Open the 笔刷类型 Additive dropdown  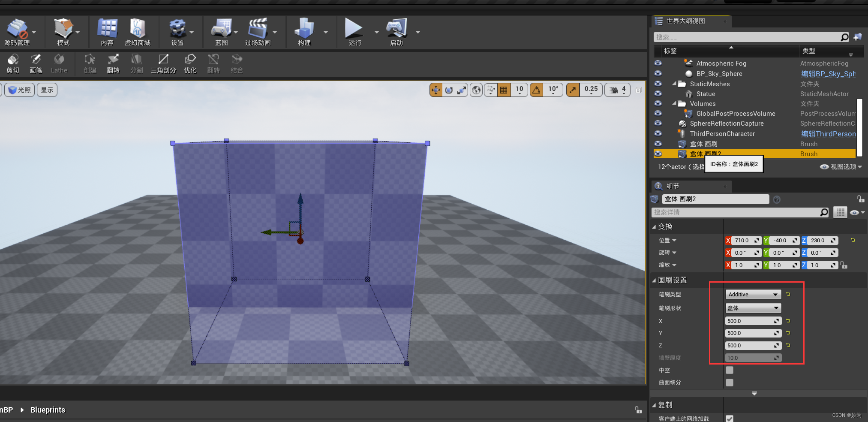tap(753, 294)
